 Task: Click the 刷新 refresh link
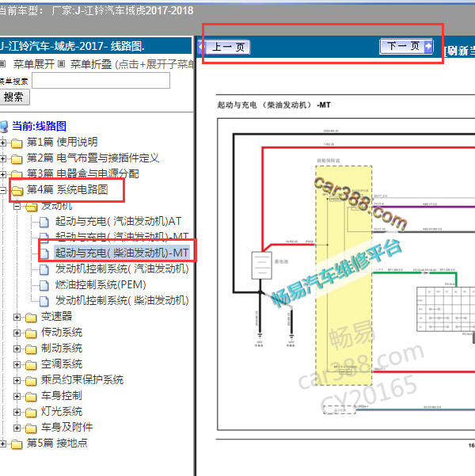[459, 51]
